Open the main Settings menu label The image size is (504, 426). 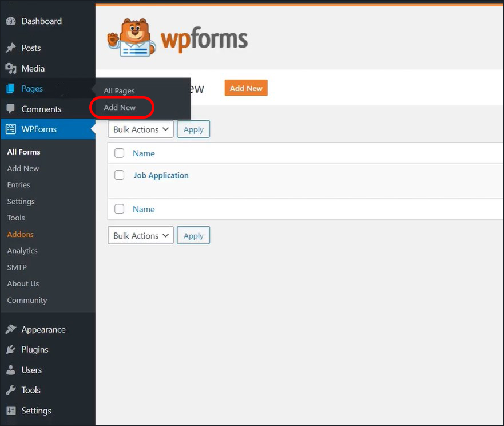point(36,411)
